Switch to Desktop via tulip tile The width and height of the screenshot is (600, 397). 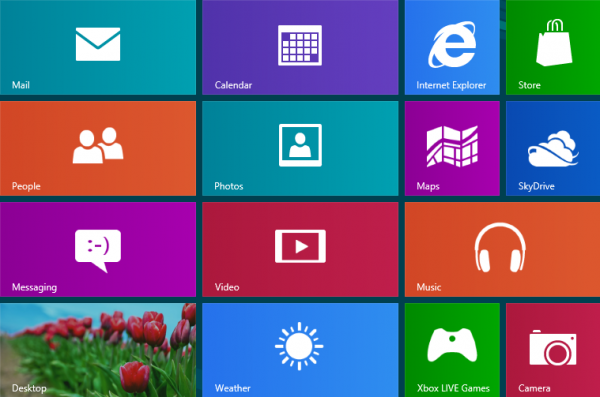(98, 350)
